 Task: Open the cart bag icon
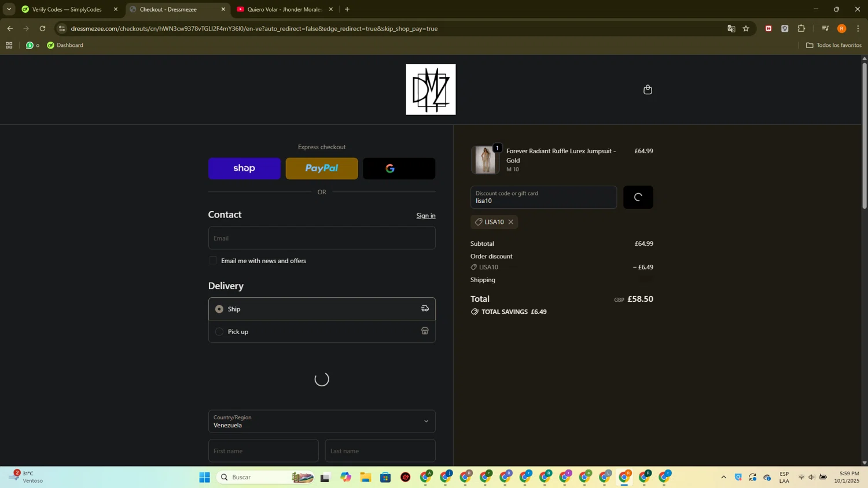(x=648, y=90)
